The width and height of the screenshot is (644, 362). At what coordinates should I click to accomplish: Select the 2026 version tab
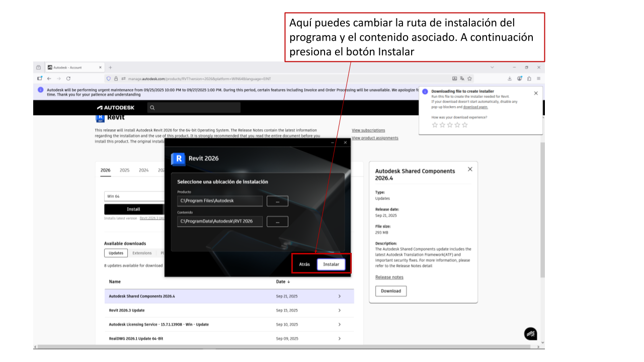tap(106, 170)
